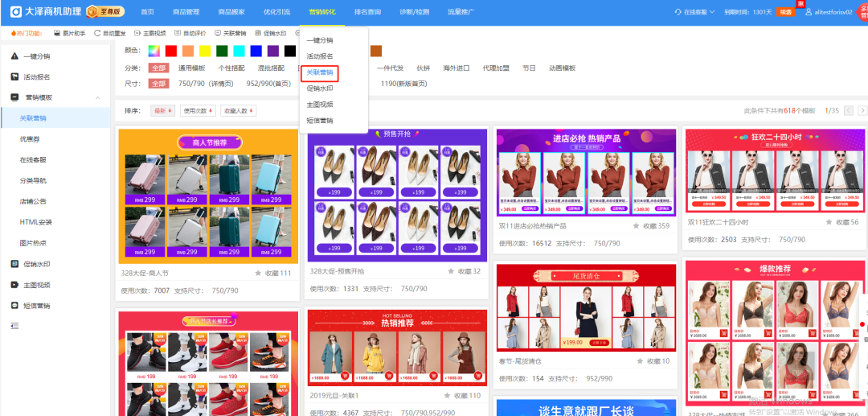Go to the previous page of templates
Viewport: 868px width, 416px height.
pos(848,111)
